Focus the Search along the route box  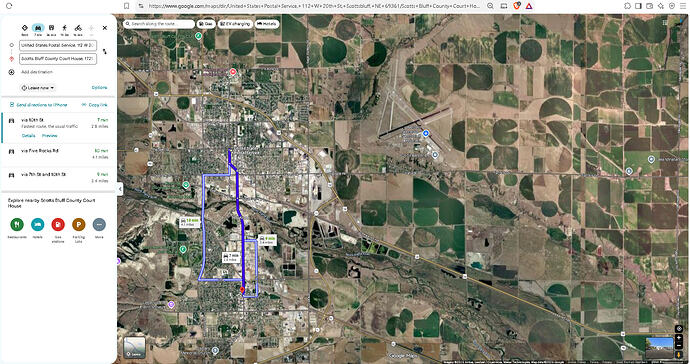159,24
